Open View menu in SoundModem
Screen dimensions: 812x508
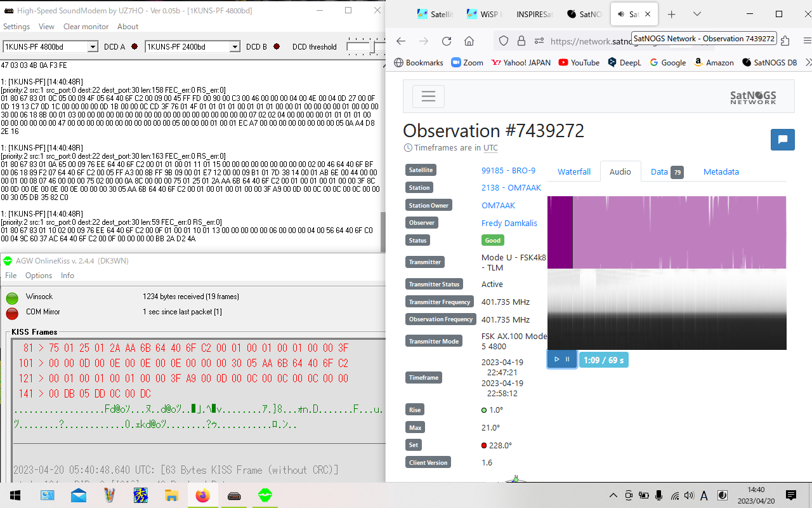tap(46, 27)
